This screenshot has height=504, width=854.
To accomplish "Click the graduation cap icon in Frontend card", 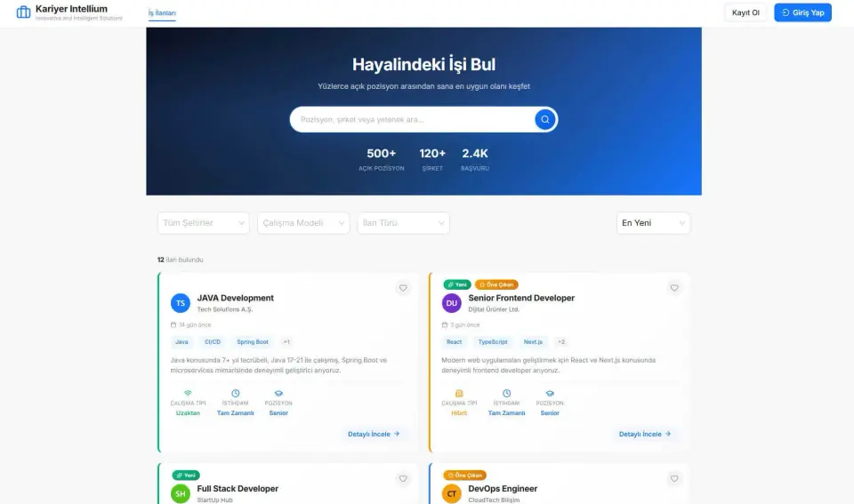I will pos(550,393).
